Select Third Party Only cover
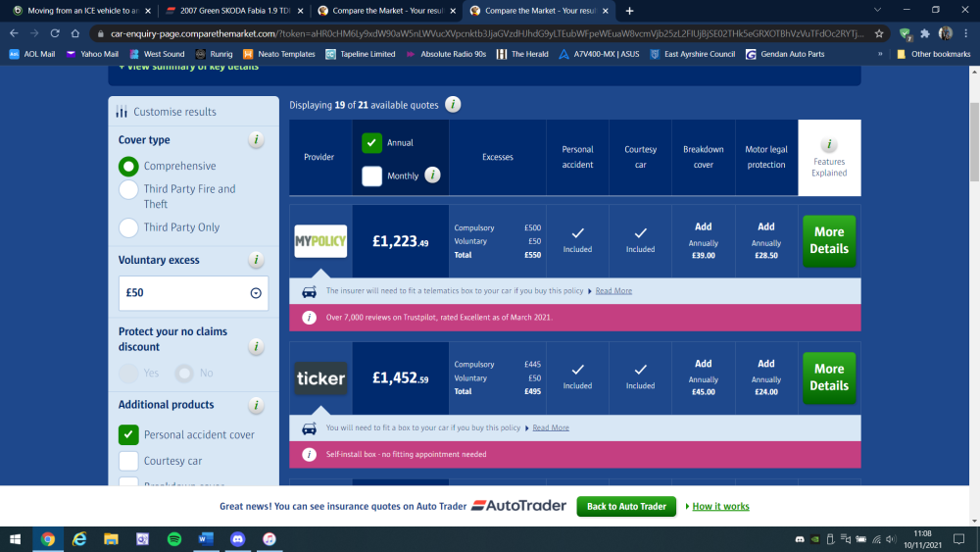Image resolution: width=980 pixels, height=552 pixels. [128, 227]
